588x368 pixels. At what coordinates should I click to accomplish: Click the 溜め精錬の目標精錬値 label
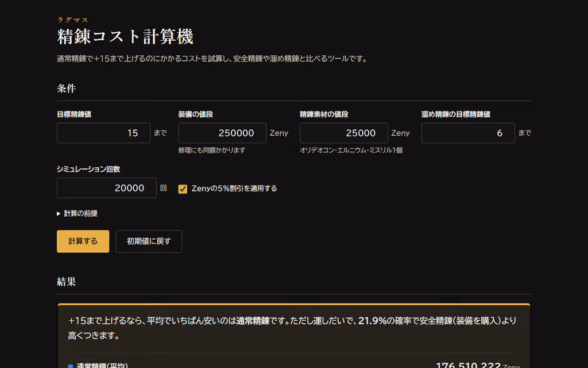456,114
